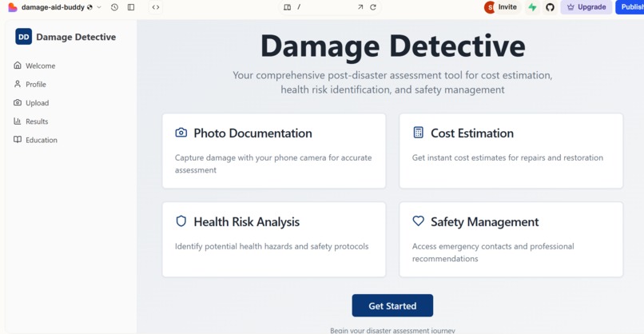Select the Cost Estimation card heading
644x334 pixels.
tap(472, 133)
